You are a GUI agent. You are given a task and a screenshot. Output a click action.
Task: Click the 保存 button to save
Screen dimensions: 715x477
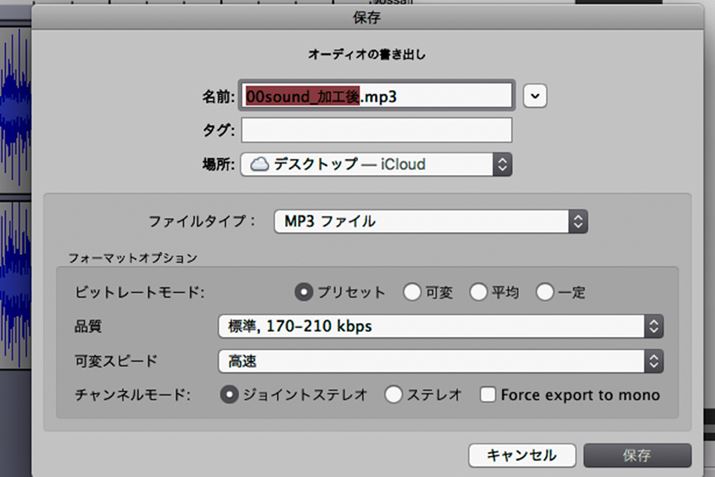(637, 455)
